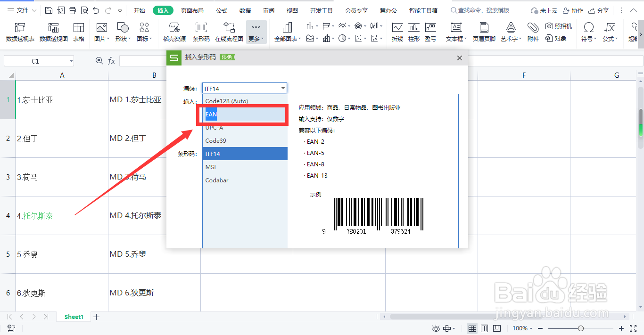This screenshot has height=335, width=644.
Task: Switch to page break preview in status bar
Action: click(x=496, y=328)
